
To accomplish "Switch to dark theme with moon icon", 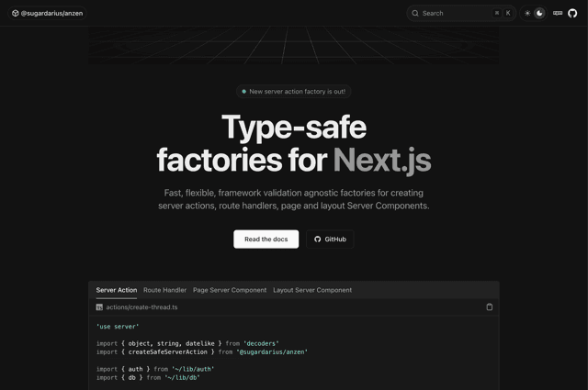I will pos(539,13).
